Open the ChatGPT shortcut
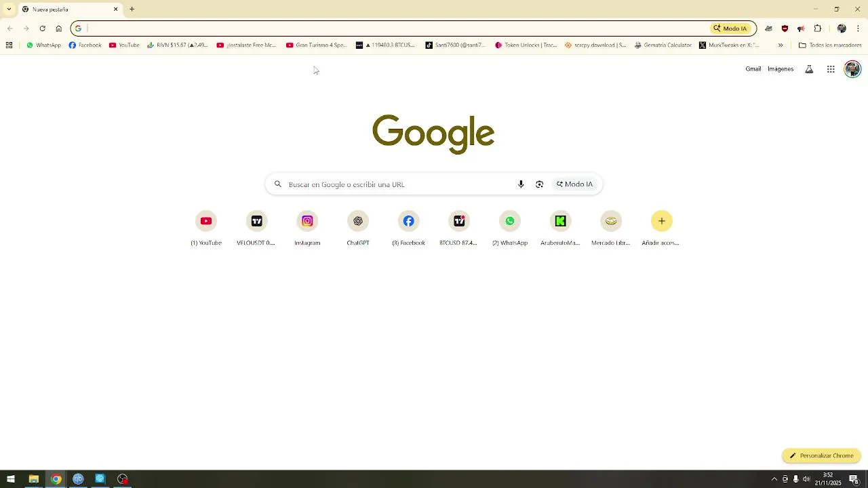This screenshot has height=488, width=868. (x=358, y=229)
